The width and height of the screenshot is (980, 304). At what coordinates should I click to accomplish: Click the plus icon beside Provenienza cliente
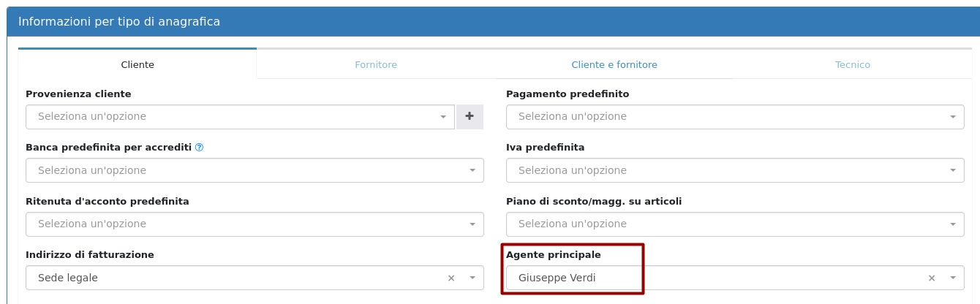(470, 116)
